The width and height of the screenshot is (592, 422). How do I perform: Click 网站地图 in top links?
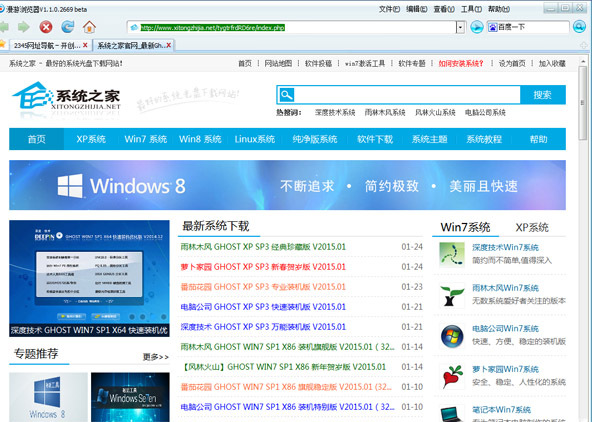coord(278,63)
